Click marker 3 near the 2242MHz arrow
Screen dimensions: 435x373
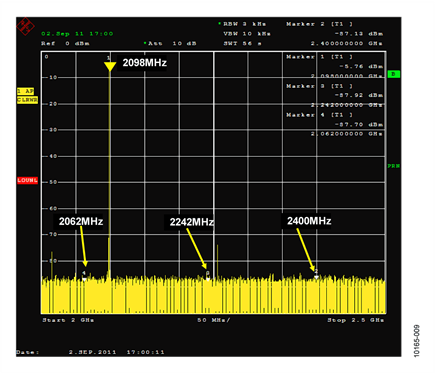pos(208,276)
